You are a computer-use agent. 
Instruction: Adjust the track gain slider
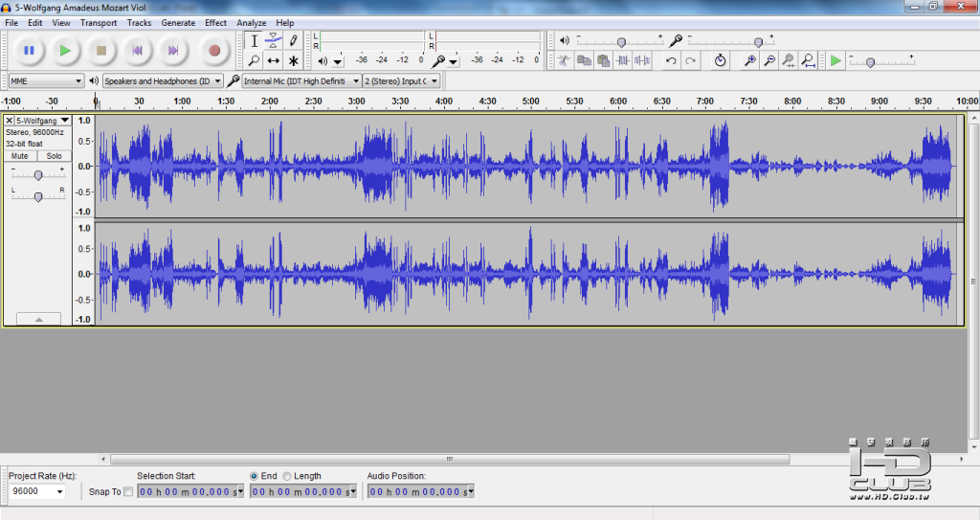38,175
